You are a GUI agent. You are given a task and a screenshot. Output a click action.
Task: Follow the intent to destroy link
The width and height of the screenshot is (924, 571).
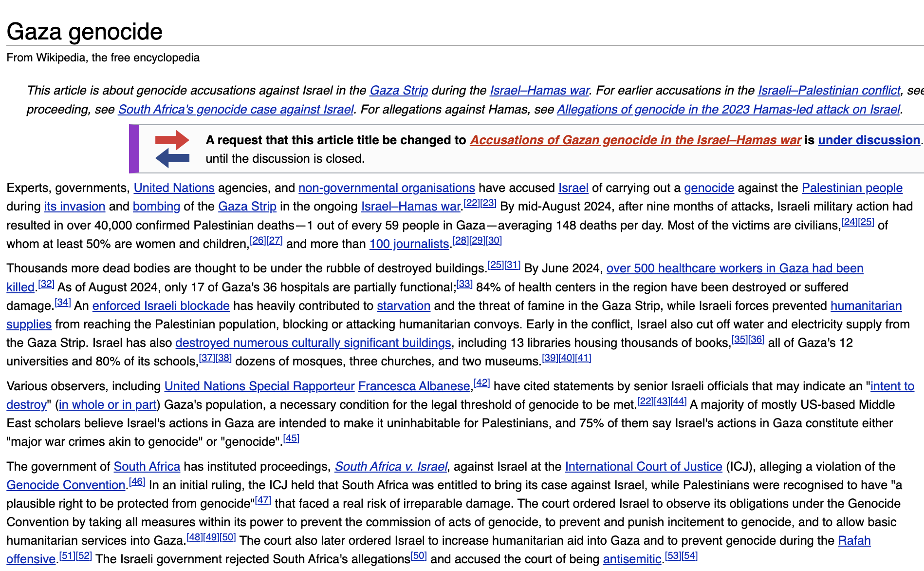tap(892, 386)
